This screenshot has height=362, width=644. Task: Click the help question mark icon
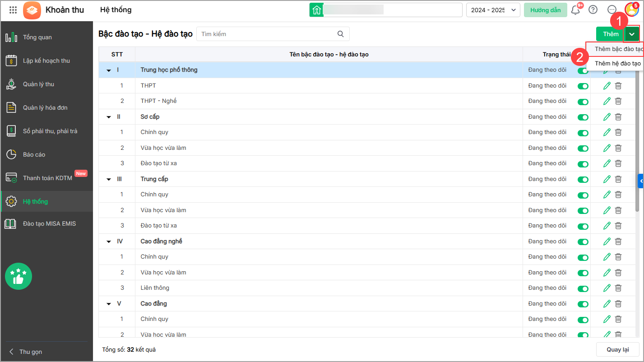[x=593, y=10]
